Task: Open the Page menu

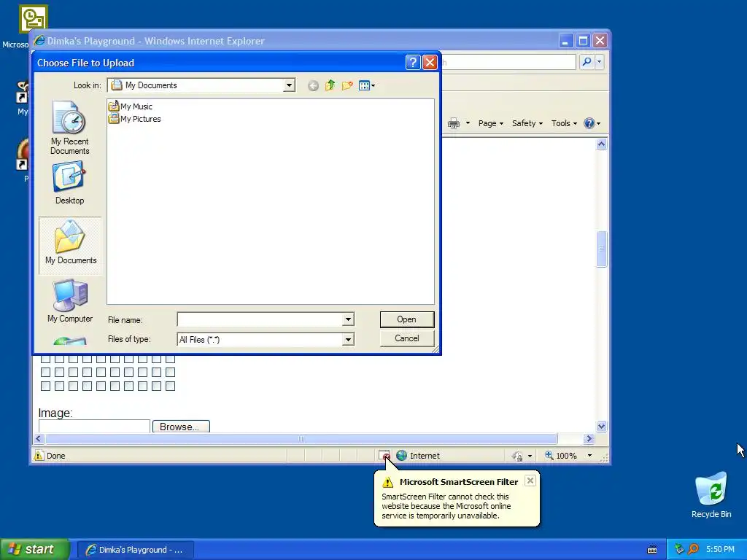Action: point(491,123)
